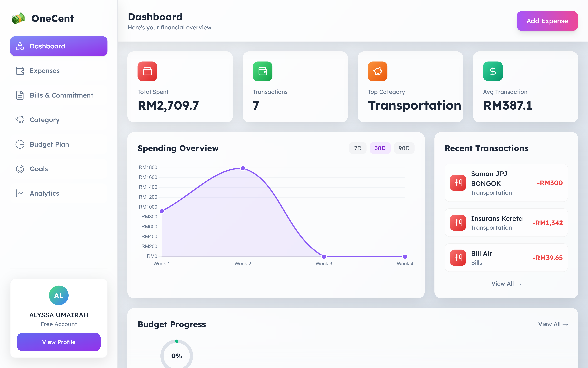Click the Dashboard shapes icon in sidebar

click(20, 46)
